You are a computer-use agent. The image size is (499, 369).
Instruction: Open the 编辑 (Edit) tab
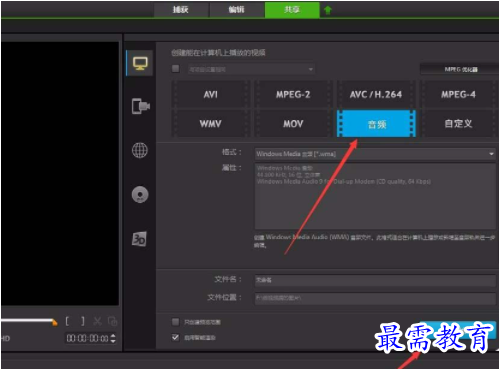[237, 9]
